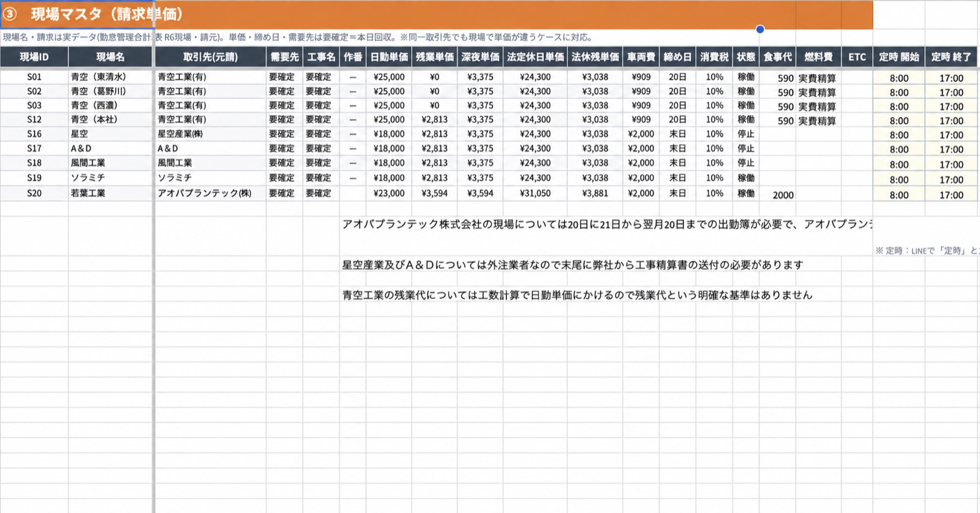Viewport: 980px width, 513px height.
Task: Select the 現場ID column header
Action: tap(34, 57)
